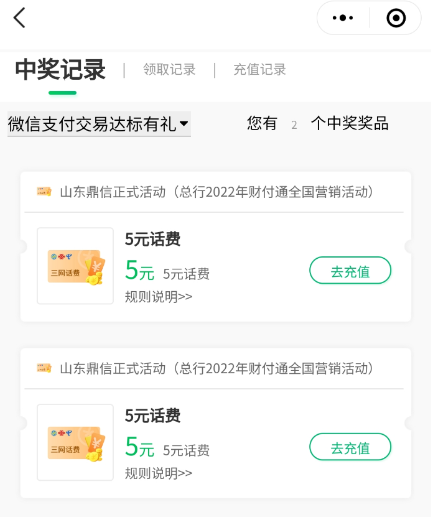Screen dimensions: 431x517
Task: Tap 去充值 on the first prize
Action: coord(350,270)
